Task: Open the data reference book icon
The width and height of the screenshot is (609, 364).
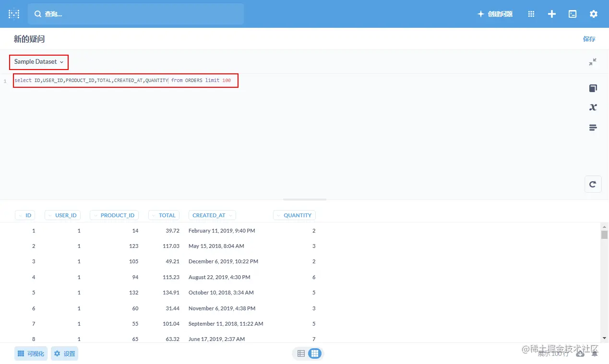Action: point(593,88)
